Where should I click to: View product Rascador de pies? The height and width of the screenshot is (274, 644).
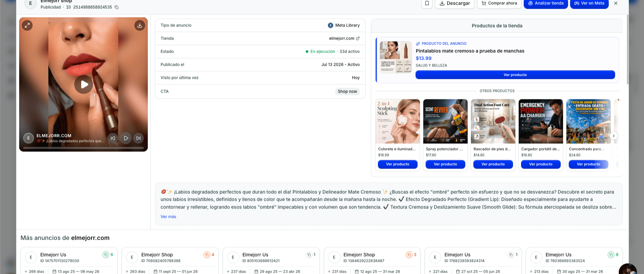(x=493, y=164)
